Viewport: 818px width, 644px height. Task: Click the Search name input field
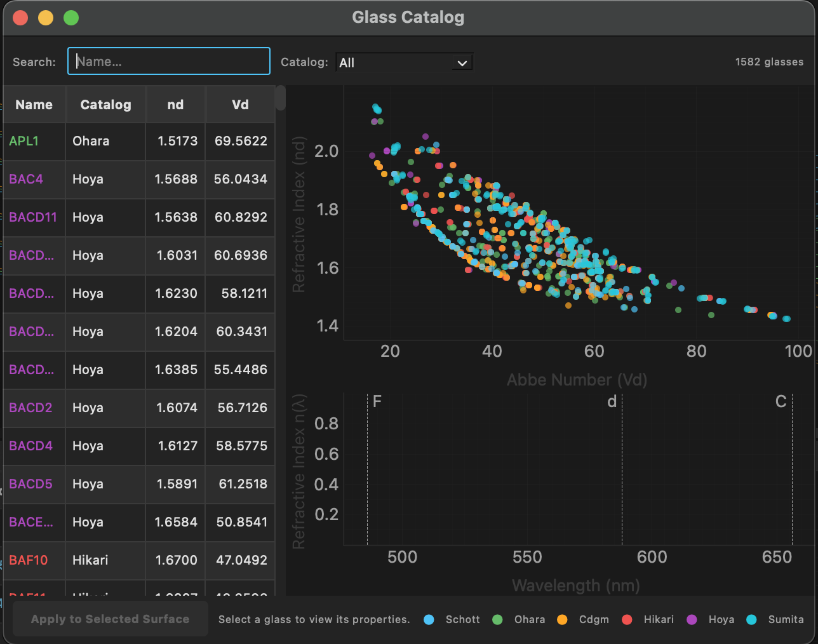(169, 62)
